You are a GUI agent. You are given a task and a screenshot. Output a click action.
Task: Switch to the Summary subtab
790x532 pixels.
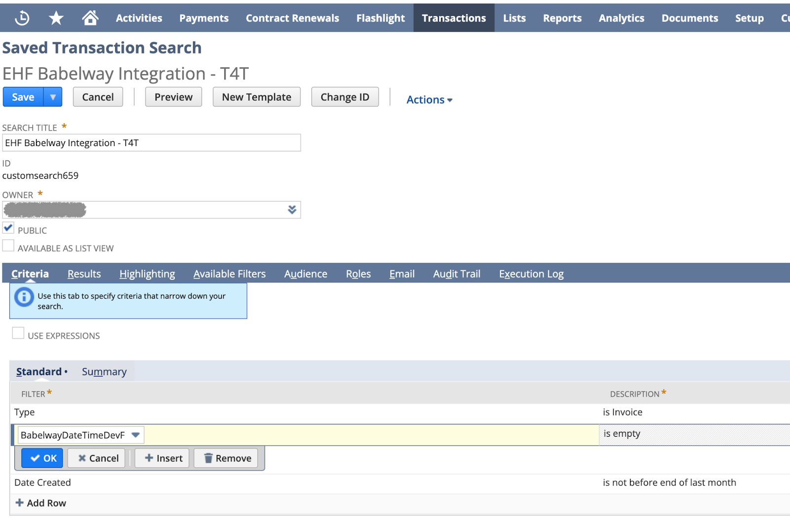tap(104, 372)
